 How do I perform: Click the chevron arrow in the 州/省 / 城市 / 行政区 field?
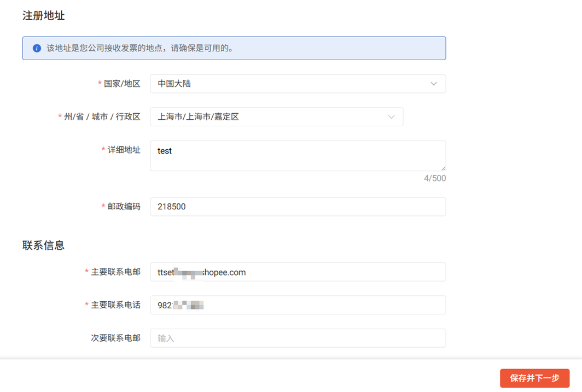coord(391,117)
